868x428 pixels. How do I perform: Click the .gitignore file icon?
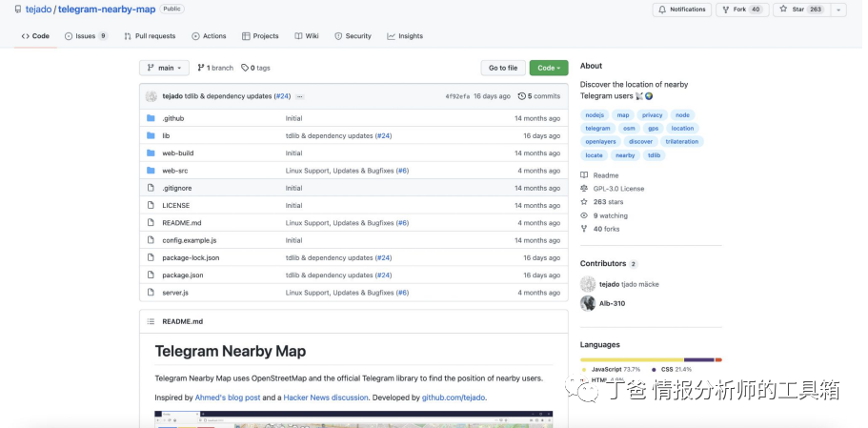click(151, 188)
